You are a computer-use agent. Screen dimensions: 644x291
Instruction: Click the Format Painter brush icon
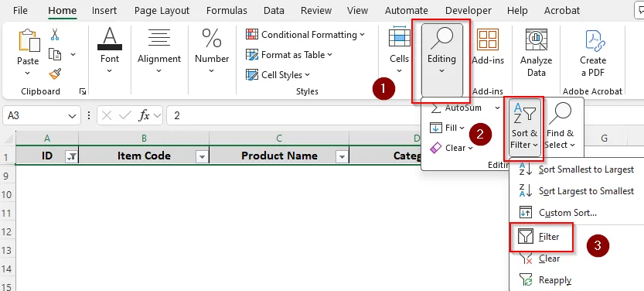[x=55, y=74]
